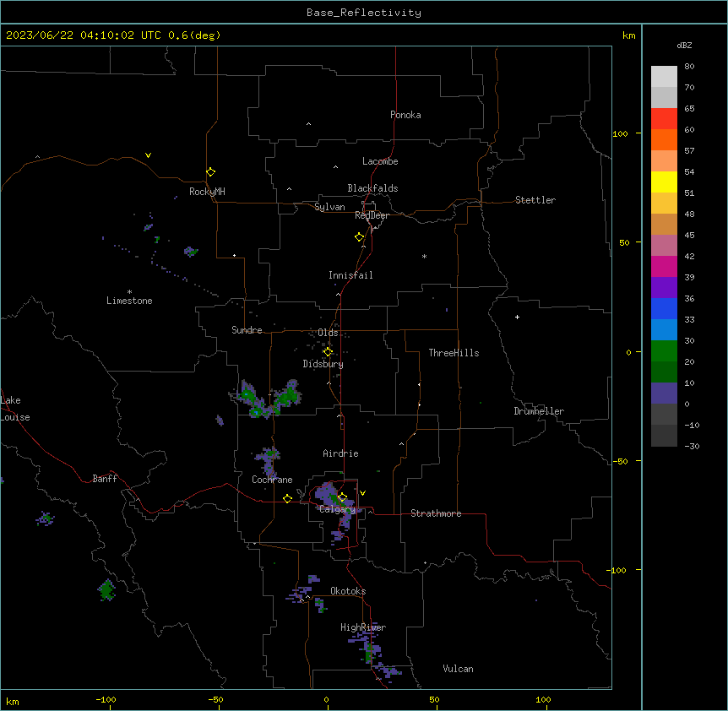
Task: Click the Sundre label
Action: pyautogui.click(x=247, y=330)
